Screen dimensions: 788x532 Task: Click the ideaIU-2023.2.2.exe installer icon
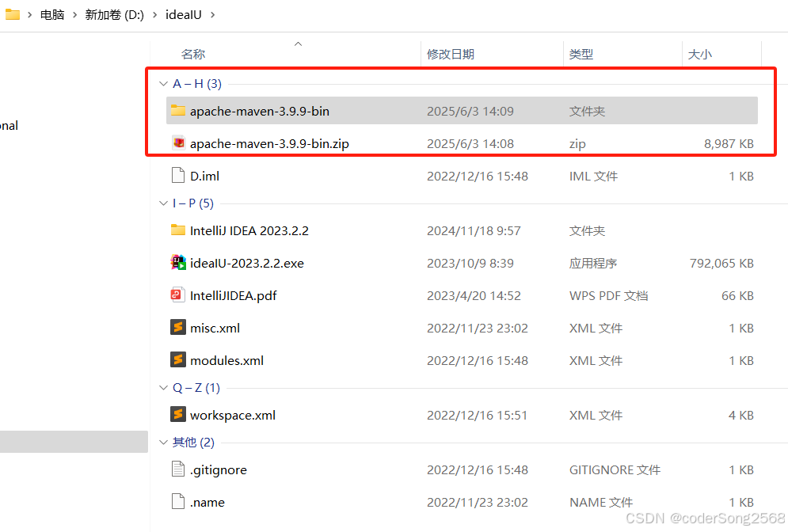point(178,263)
